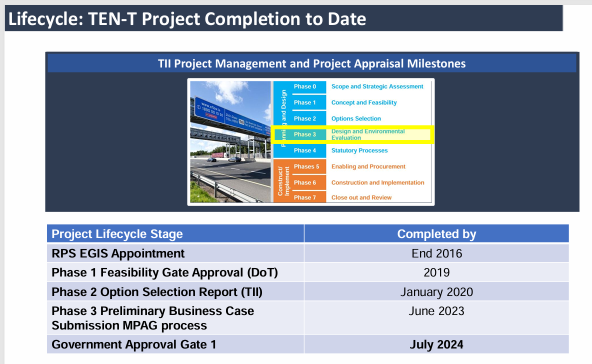Click the vertical 'Construct/Implement' orange label
592x364 pixels.
[280, 181]
